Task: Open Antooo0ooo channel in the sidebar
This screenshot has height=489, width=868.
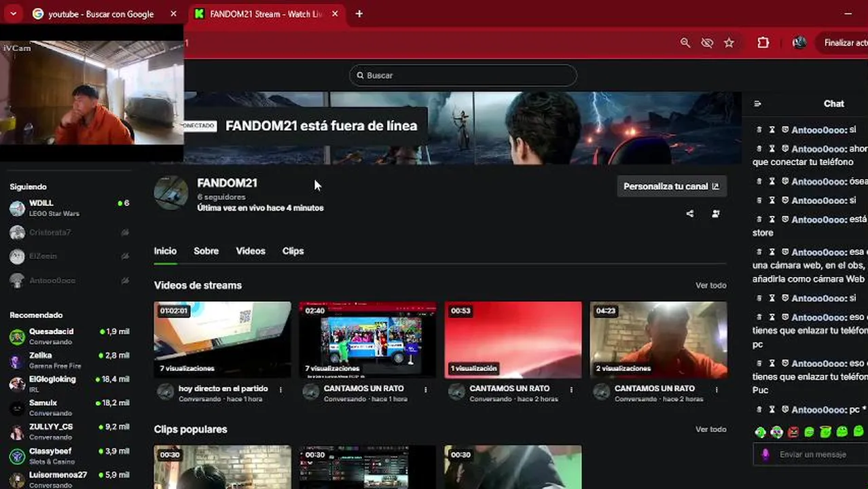Action: (69, 280)
